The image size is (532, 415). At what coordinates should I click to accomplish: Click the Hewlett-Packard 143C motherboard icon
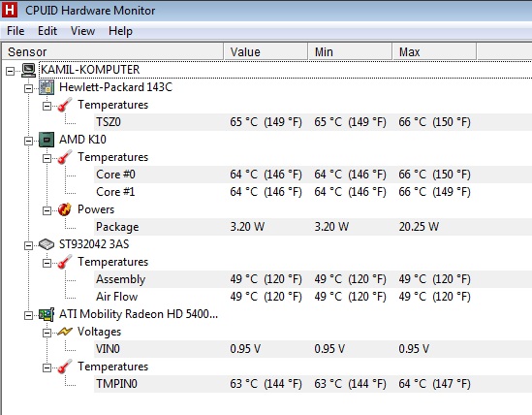(47, 87)
